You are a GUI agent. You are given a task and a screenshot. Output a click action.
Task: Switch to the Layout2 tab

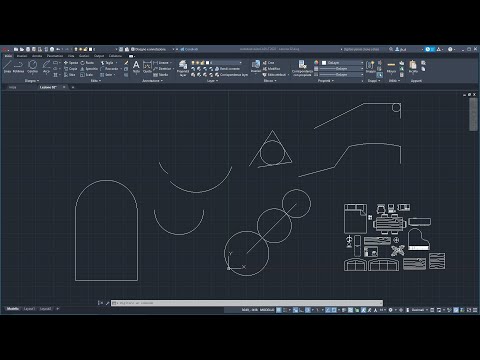pyautogui.click(x=46, y=309)
